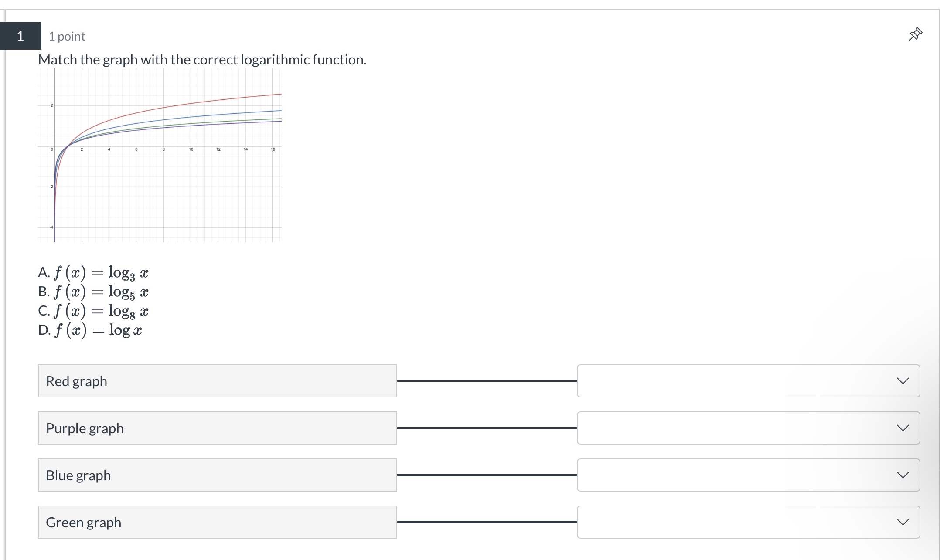The height and width of the screenshot is (560, 940).
Task: Select the Blue graph label box
Action: (x=217, y=475)
